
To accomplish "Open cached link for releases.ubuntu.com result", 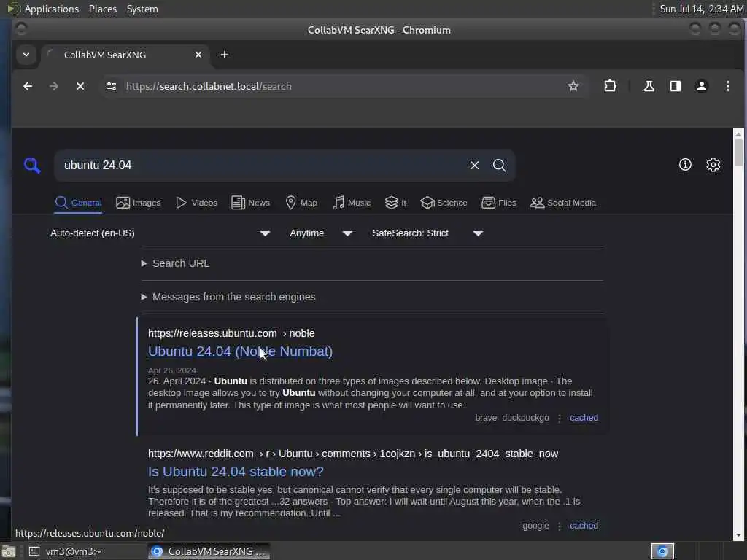I will pyautogui.click(x=584, y=418).
